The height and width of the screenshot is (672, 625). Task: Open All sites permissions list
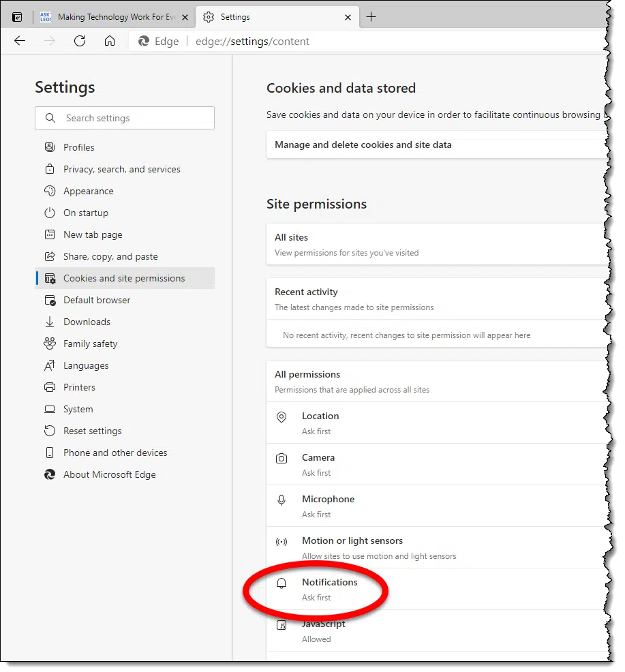click(436, 244)
